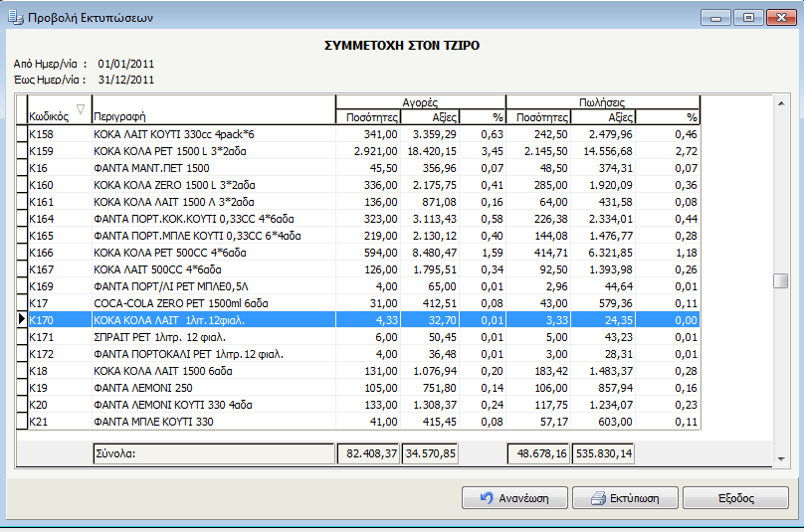Click the total purchase quantity 82.408,37

(x=368, y=453)
